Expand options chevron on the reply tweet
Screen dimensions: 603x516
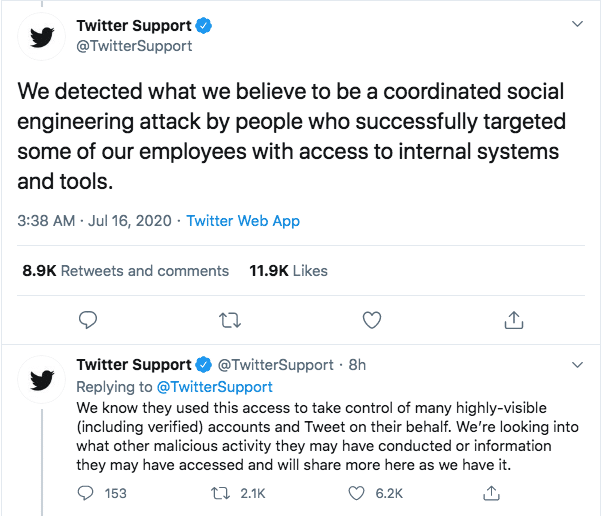coord(578,365)
